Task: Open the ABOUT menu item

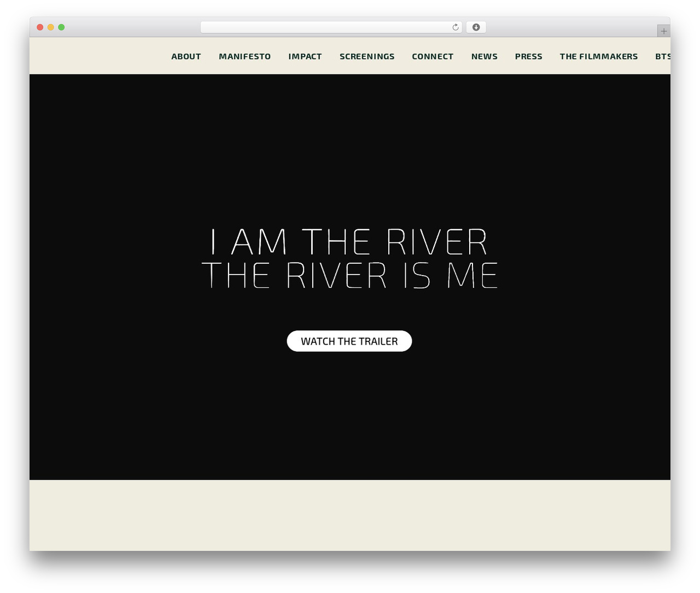Action: pos(186,56)
